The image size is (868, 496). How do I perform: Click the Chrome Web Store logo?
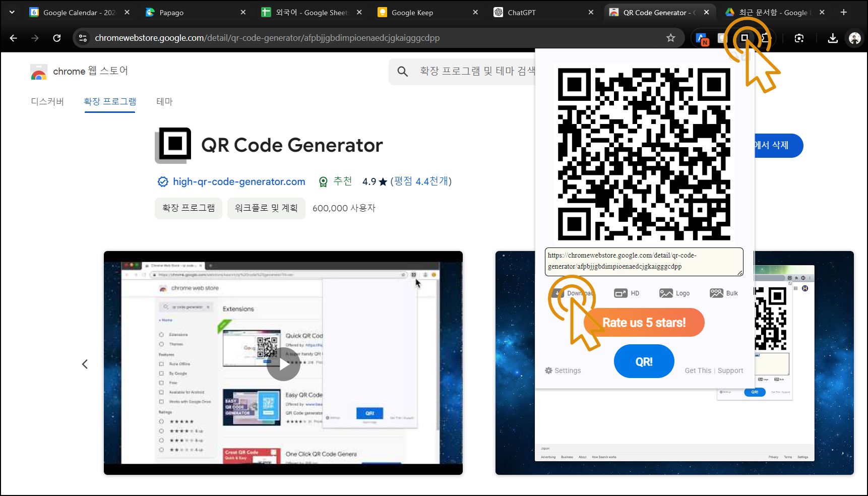(39, 72)
